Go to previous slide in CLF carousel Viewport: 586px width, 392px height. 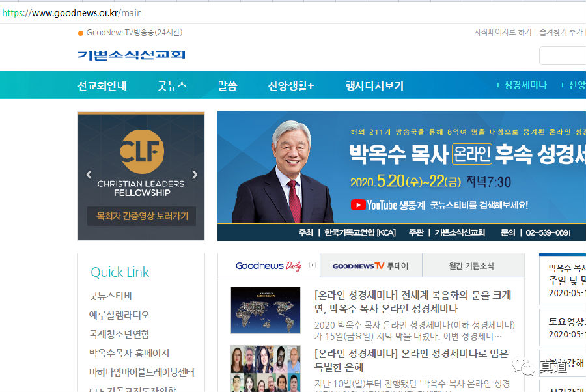tap(89, 175)
